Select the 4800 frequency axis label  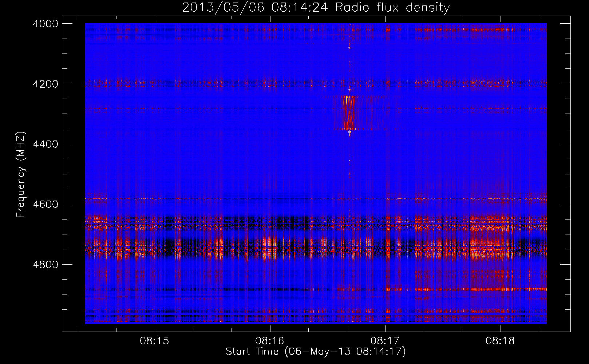[46, 264]
